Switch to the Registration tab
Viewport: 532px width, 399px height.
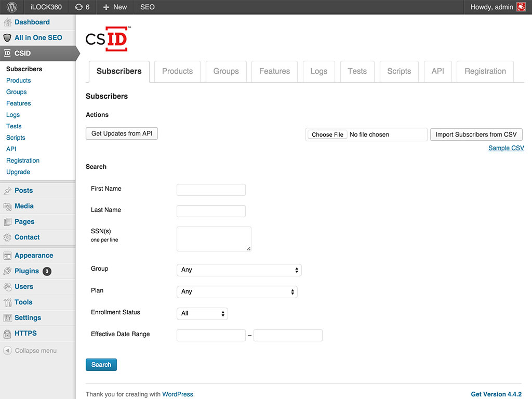coord(485,71)
